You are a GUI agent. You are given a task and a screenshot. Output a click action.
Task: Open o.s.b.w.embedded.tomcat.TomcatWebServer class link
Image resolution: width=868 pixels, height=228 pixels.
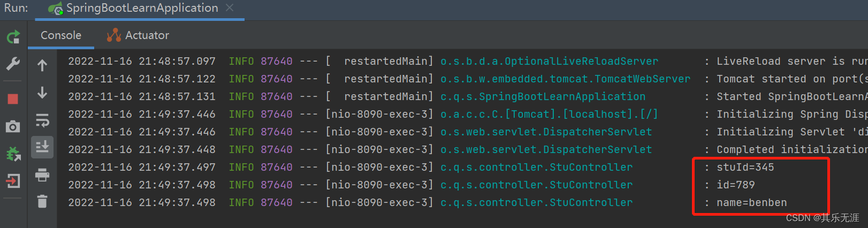pyautogui.click(x=565, y=79)
